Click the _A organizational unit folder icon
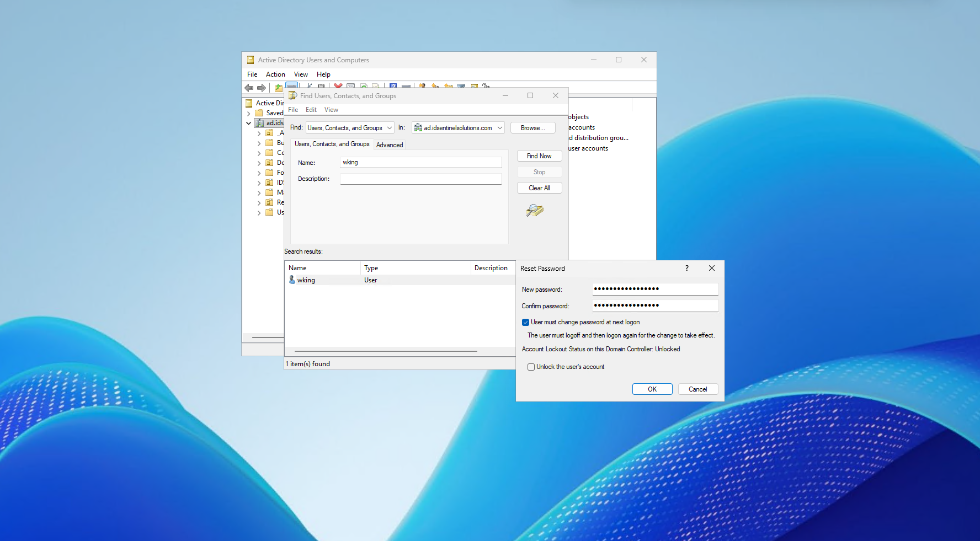Screen dimensions: 980x541 pyautogui.click(x=269, y=133)
